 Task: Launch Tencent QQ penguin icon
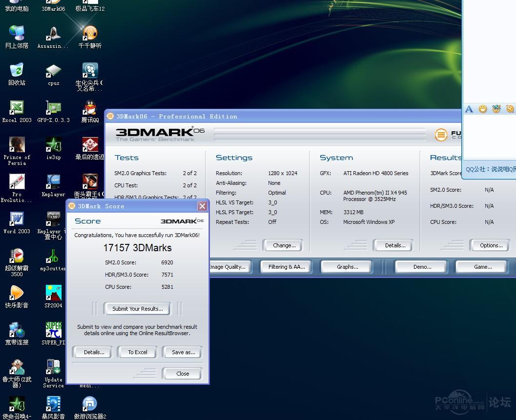click(x=90, y=108)
